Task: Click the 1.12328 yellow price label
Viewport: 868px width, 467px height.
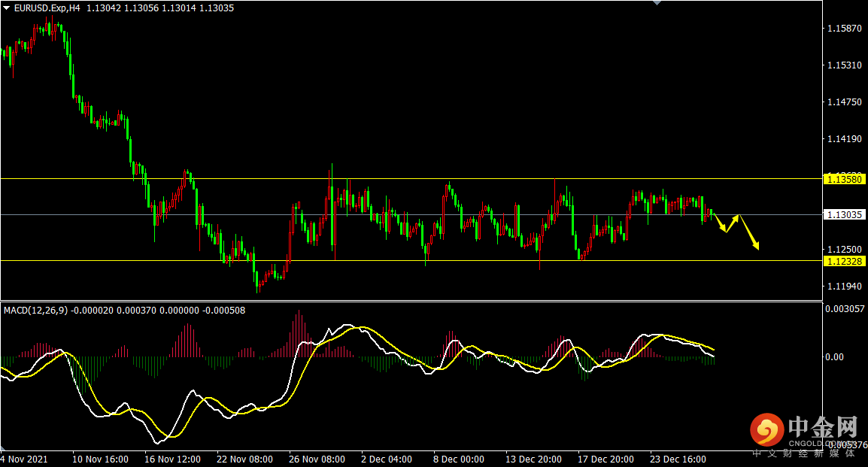Action: pyautogui.click(x=844, y=261)
